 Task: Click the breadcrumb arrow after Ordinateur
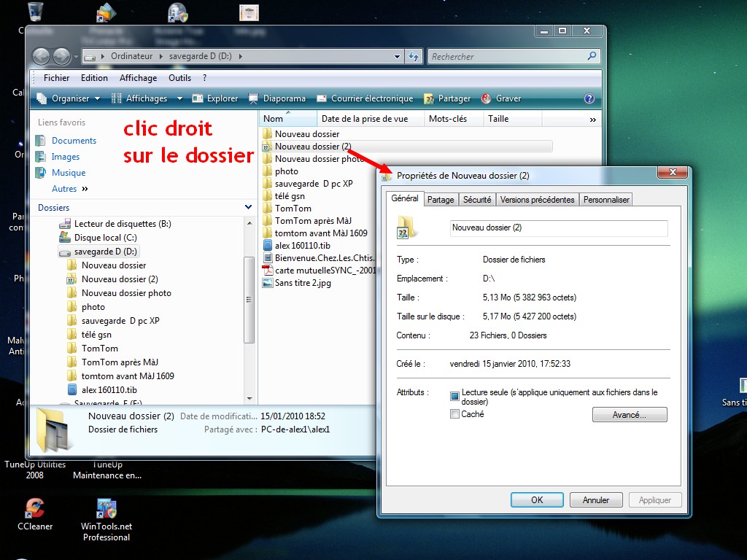161,56
